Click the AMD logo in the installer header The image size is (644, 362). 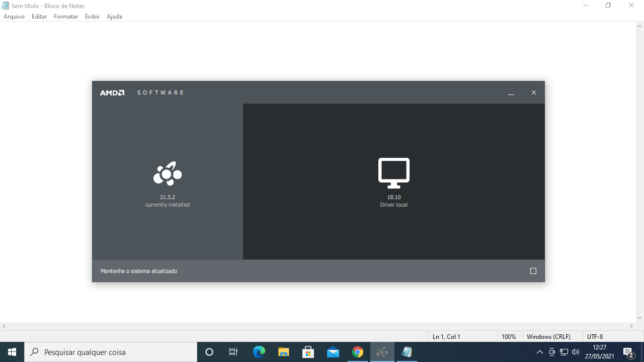(112, 93)
